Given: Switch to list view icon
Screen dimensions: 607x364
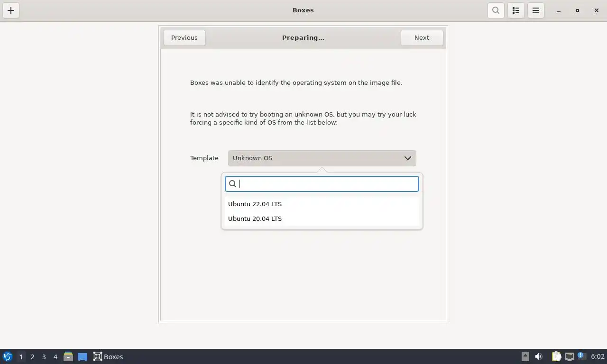Looking at the screenshot, I should [516, 10].
